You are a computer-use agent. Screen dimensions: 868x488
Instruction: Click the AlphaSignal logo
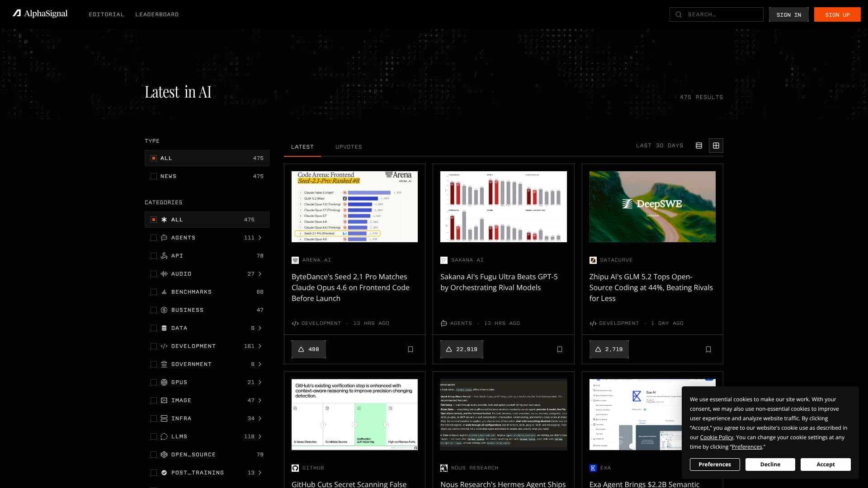pyautogui.click(x=40, y=14)
